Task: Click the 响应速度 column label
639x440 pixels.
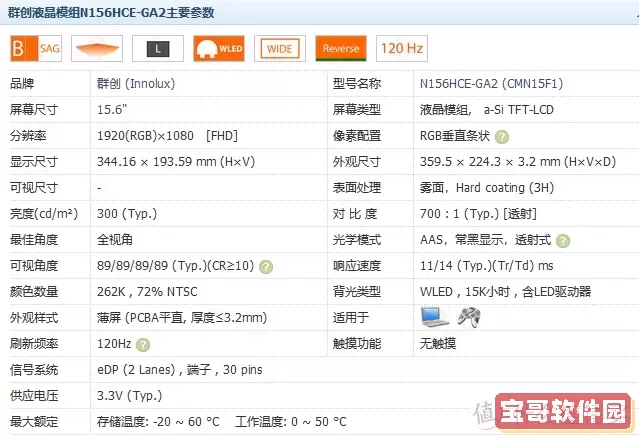Action: (x=357, y=266)
